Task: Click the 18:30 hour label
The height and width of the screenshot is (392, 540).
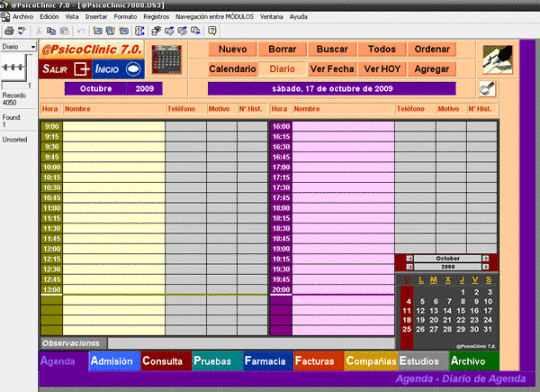Action: pos(281,228)
